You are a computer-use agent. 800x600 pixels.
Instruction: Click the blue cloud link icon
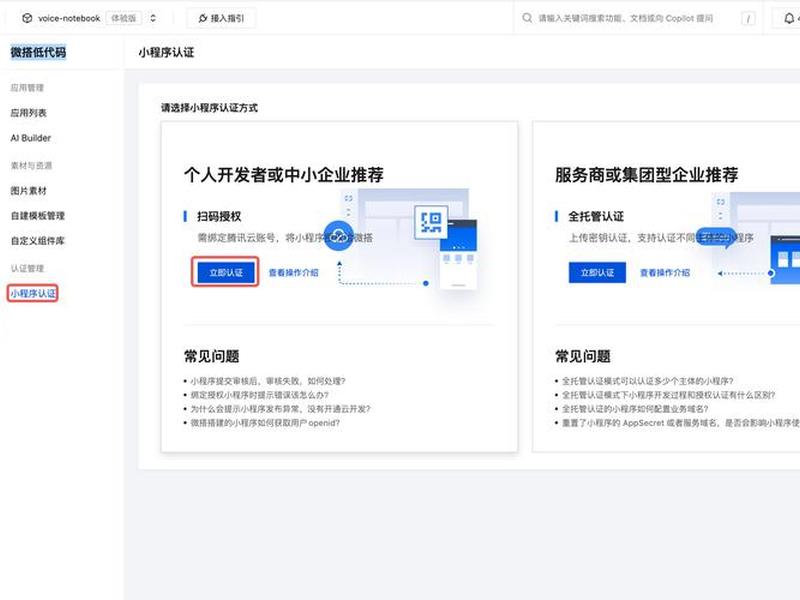point(338,236)
